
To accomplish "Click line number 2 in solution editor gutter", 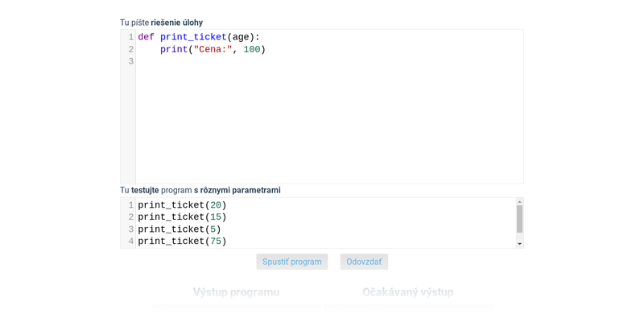I will pyautogui.click(x=130, y=50).
